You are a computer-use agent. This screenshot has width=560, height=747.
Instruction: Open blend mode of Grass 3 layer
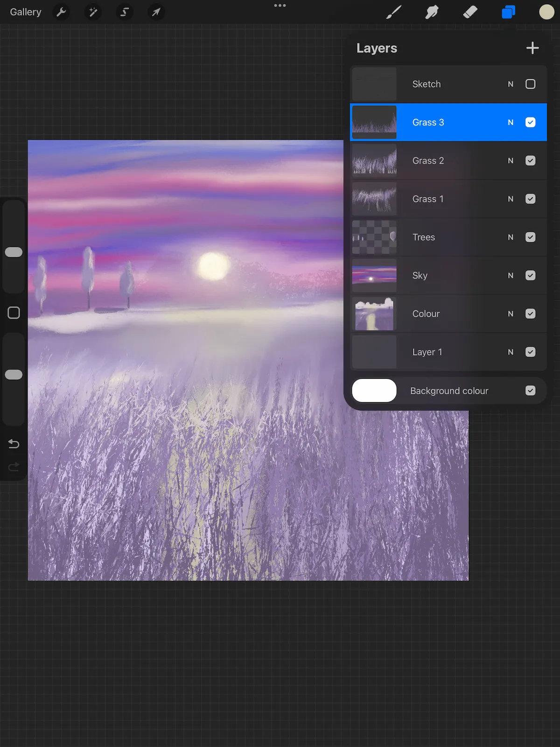[x=511, y=122]
